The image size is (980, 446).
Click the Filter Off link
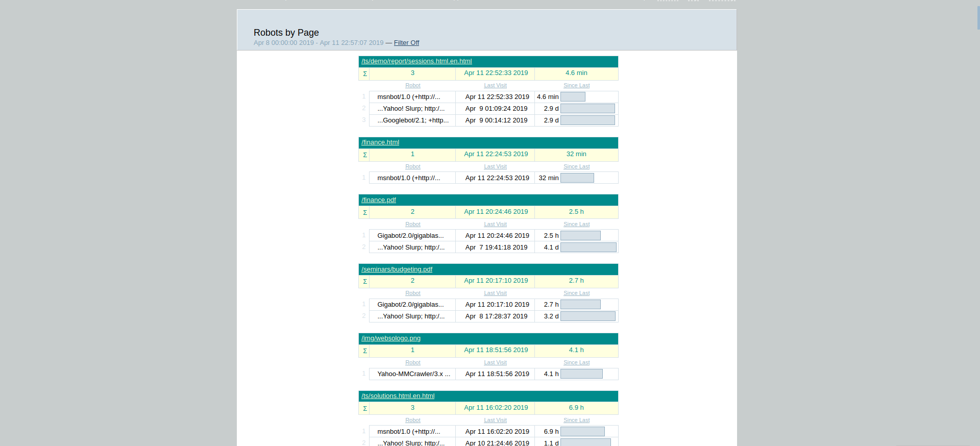point(406,43)
